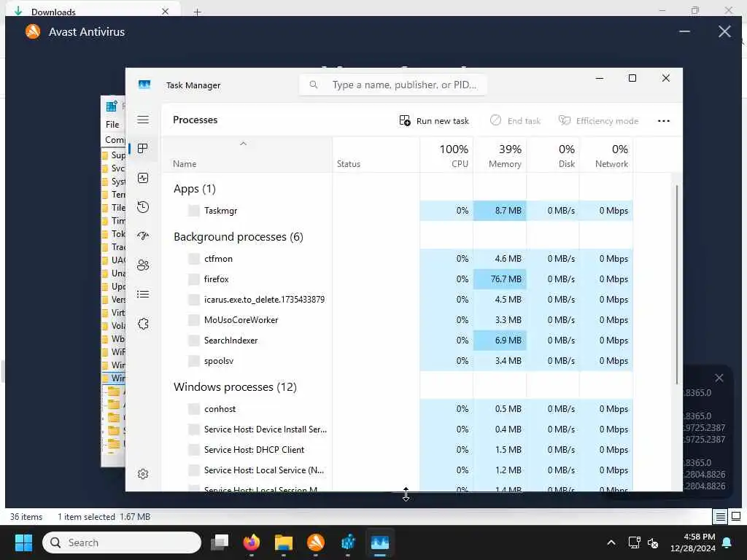Click the taskbar Search box
747x560 pixels.
(122, 542)
